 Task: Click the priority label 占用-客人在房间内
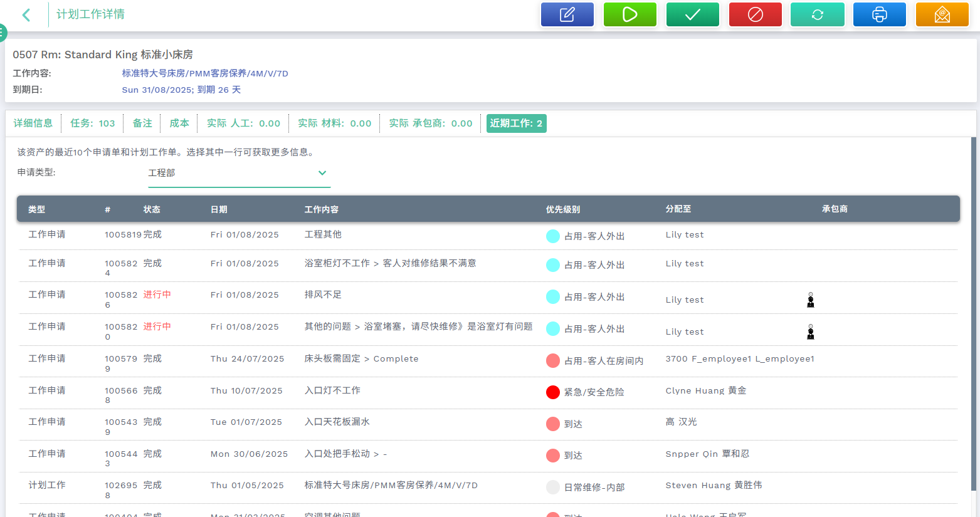(x=604, y=361)
